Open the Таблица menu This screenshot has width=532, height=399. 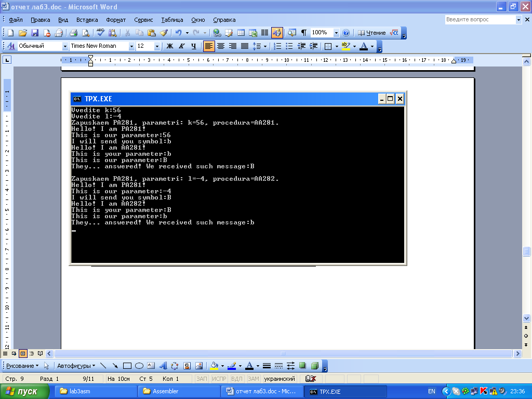coord(172,20)
